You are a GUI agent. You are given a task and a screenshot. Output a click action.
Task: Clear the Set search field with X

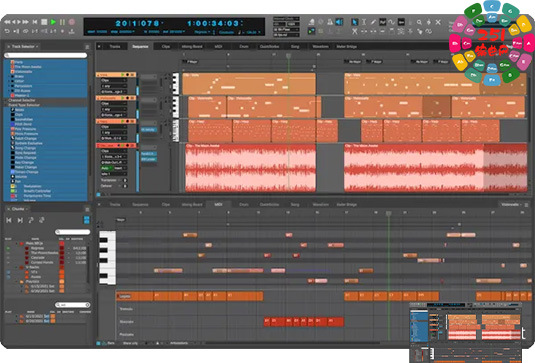(87, 305)
